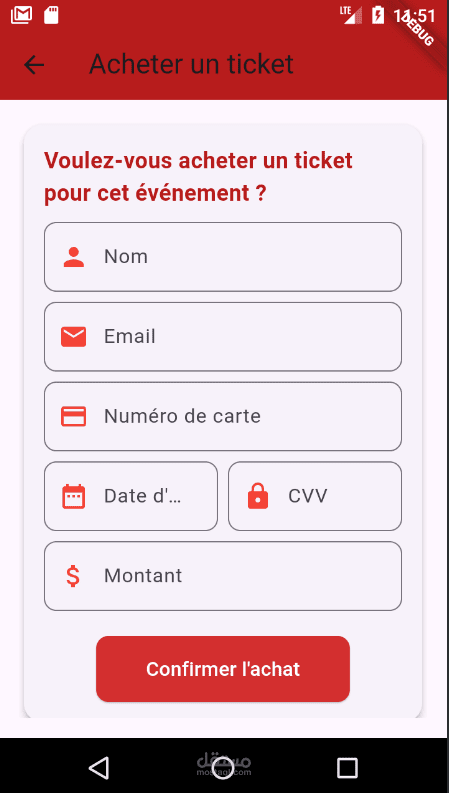The image size is (449, 793).
Task: Tap the SD card icon in status bar
Action: [x=51, y=15]
